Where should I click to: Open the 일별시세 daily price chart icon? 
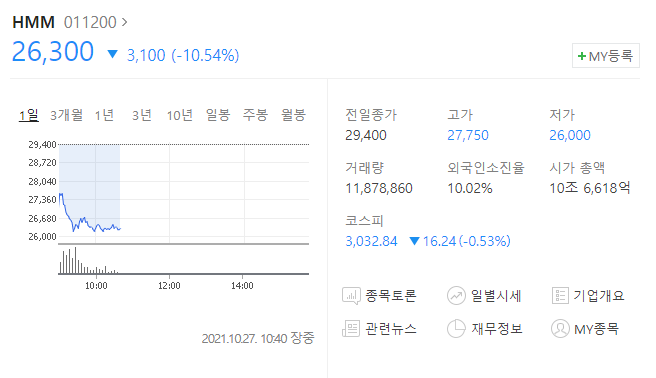456,296
